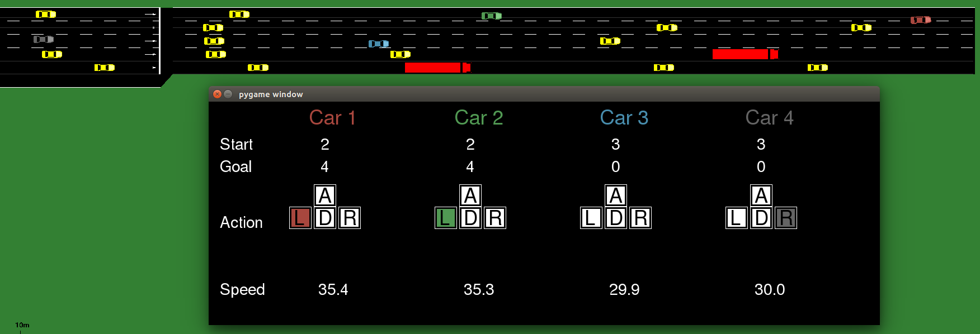Select the red car on the highway
980x334 pixels.
[921, 20]
